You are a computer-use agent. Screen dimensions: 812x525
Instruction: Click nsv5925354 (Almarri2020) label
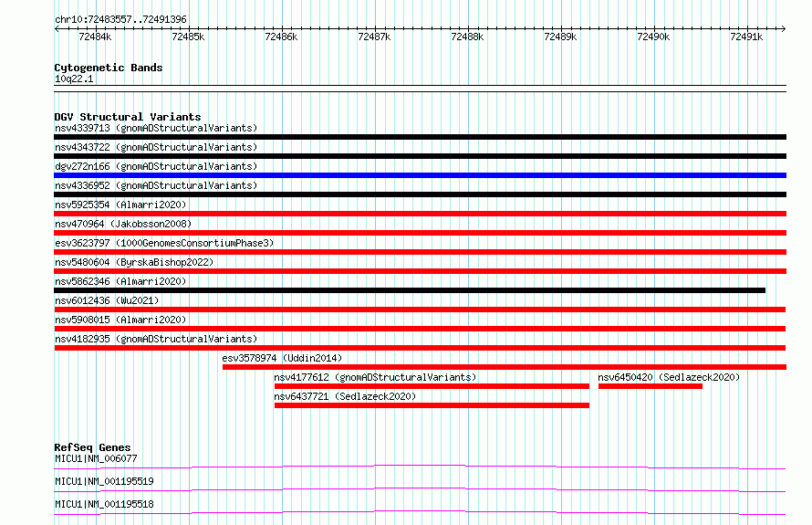[x=120, y=205]
